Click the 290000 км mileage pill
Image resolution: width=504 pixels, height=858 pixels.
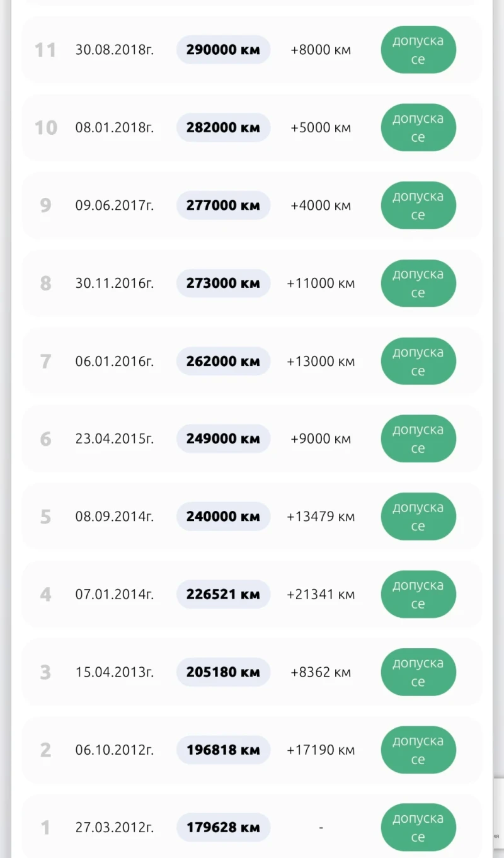pos(223,50)
